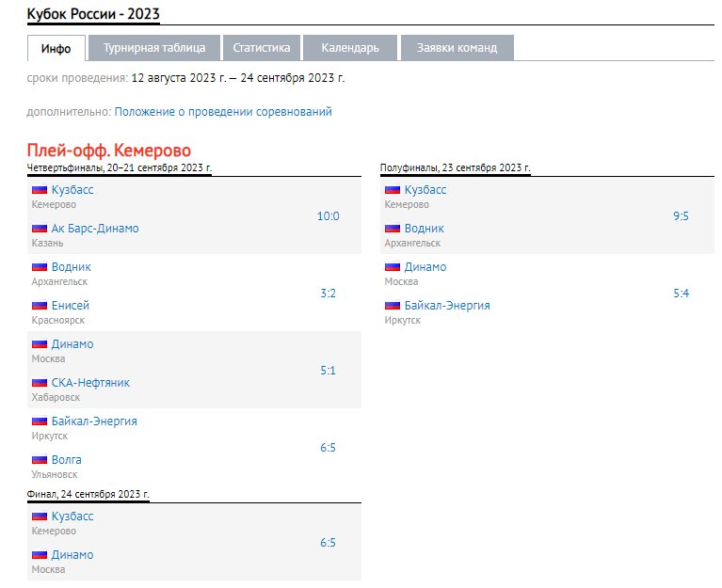Select city label Ульяновск
The image size is (722, 588).
click(55, 474)
